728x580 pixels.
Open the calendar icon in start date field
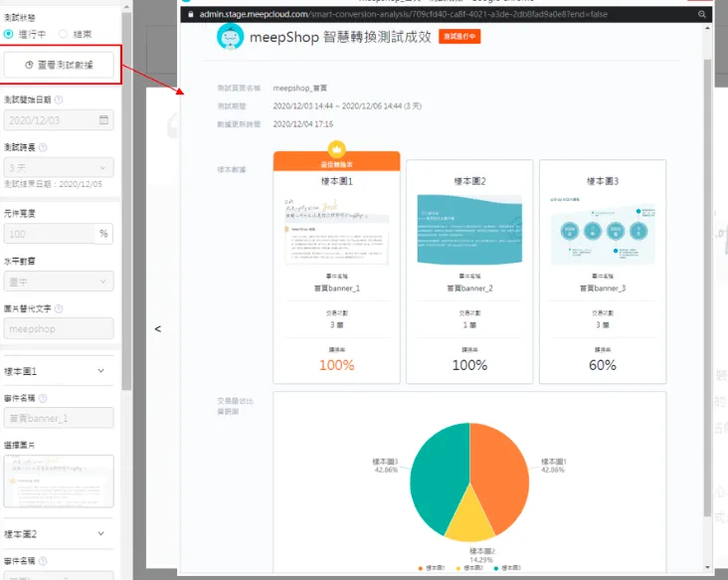[103, 119]
